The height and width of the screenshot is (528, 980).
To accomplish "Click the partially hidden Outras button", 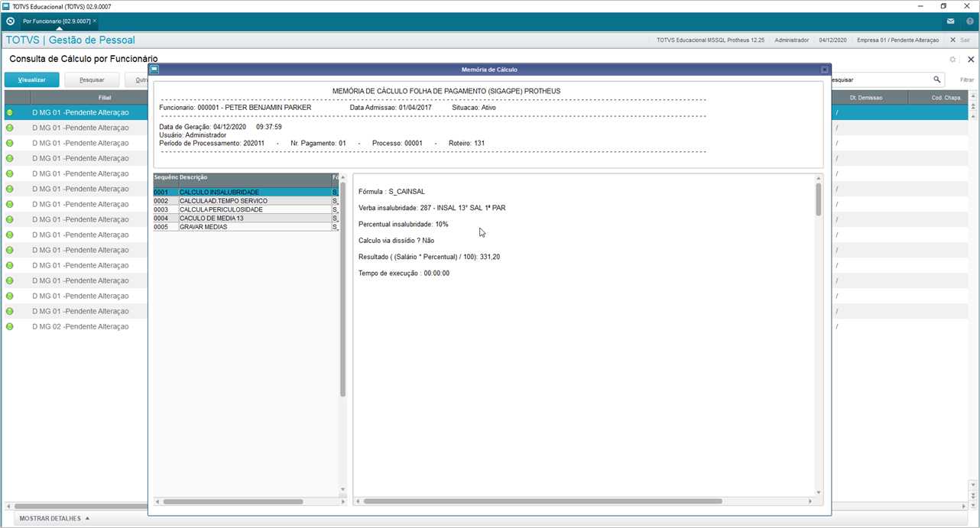I will tap(137, 79).
